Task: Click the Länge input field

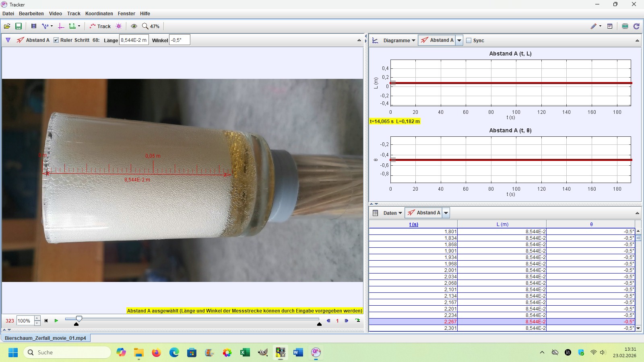Action: pyautogui.click(x=134, y=40)
